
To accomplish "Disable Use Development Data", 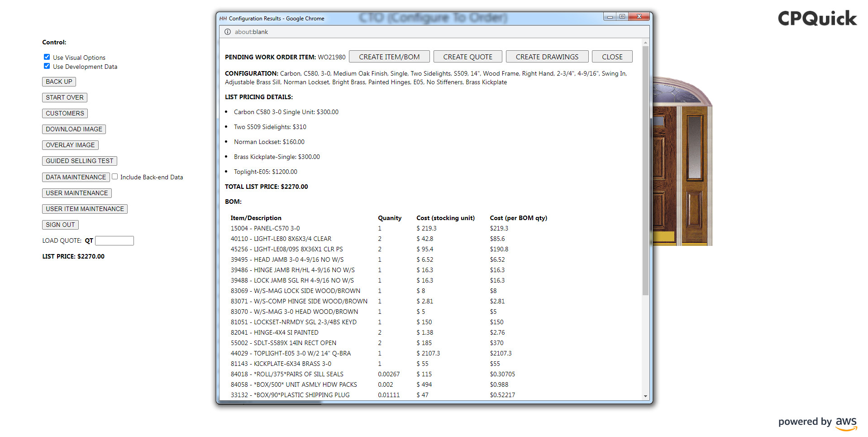I will coord(47,66).
